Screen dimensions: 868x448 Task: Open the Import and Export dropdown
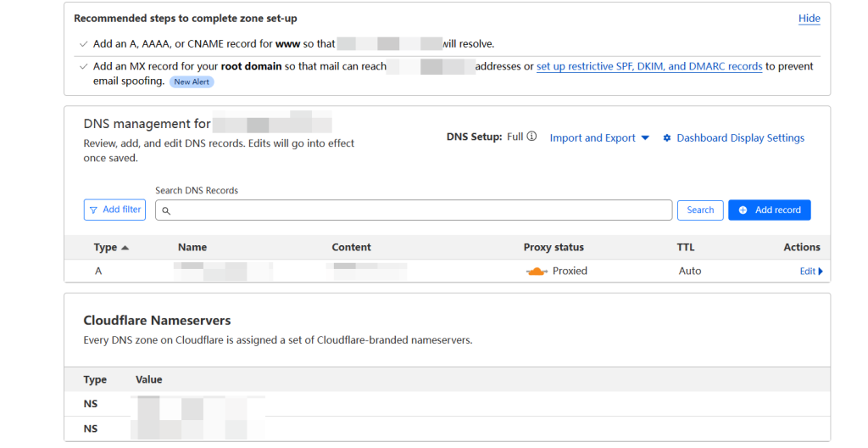[x=599, y=138]
